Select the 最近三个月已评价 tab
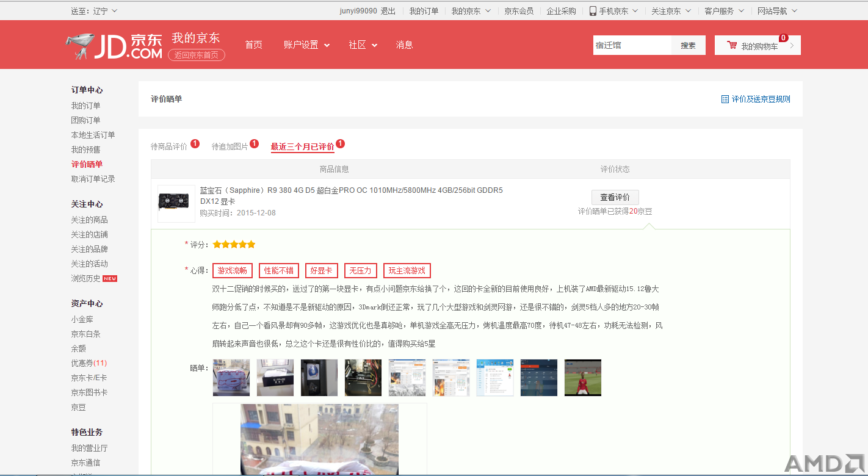 pos(303,146)
